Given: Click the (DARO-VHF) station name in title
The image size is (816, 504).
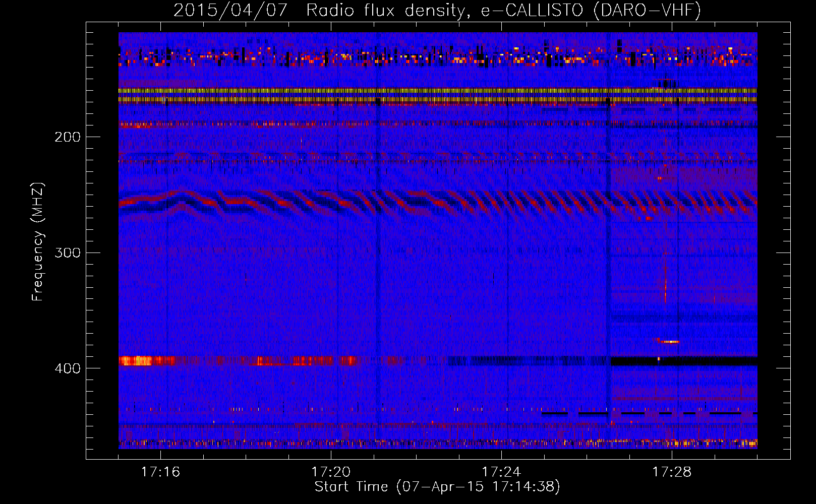Looking at the screenshot, I should tap(647, 10).
